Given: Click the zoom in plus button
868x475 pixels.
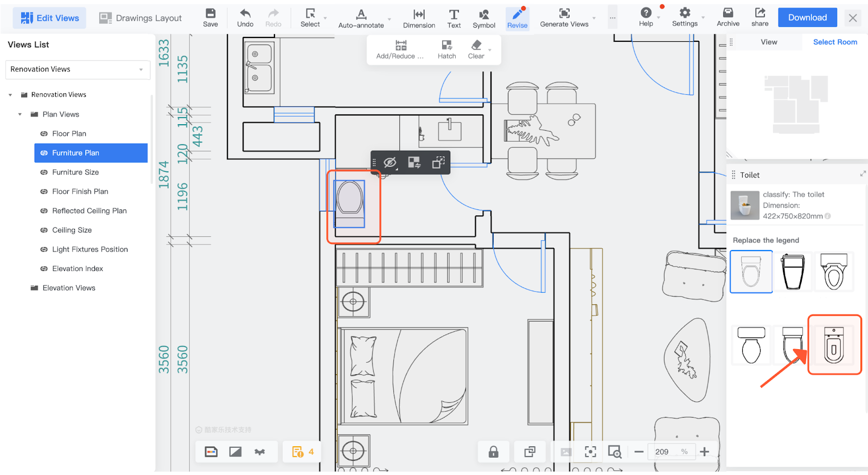Looking at the screenshot, I should [704, 452].
